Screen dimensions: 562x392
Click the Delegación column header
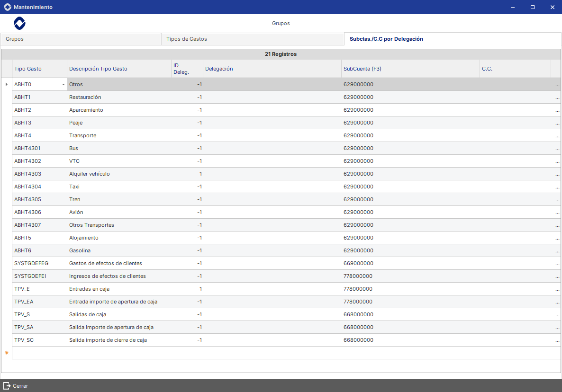point(272,69)
